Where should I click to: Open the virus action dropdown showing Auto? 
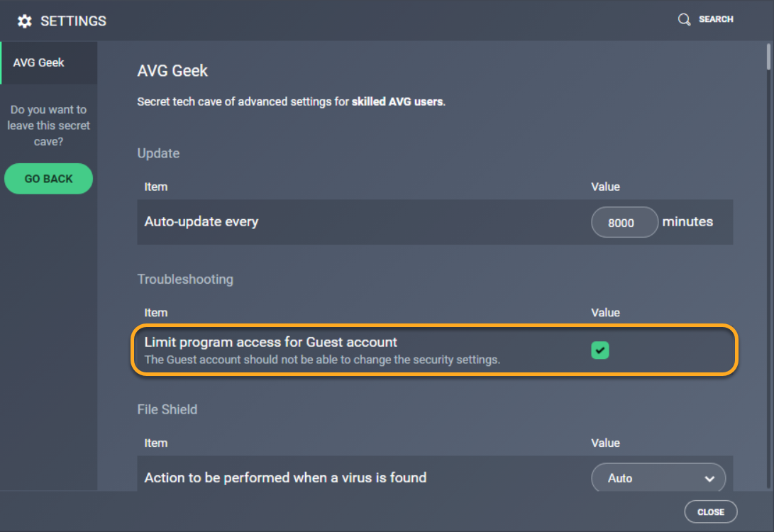tap(658, 477)
